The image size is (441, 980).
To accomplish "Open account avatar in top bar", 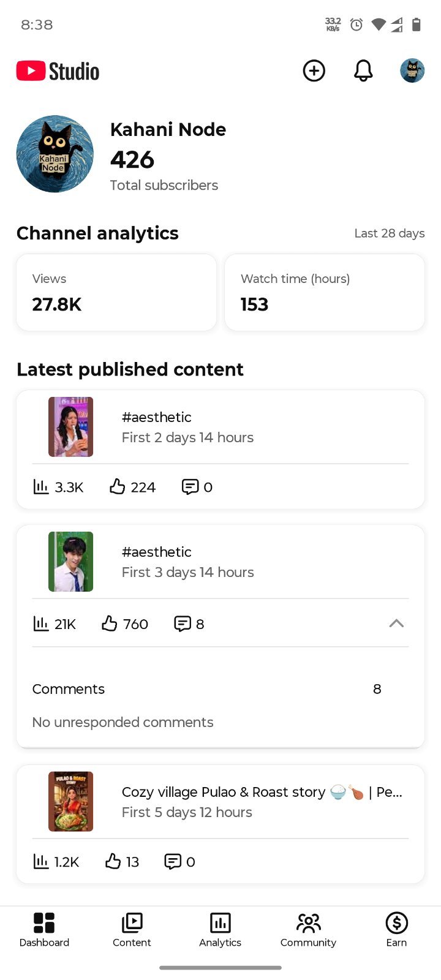I will 412,71.
